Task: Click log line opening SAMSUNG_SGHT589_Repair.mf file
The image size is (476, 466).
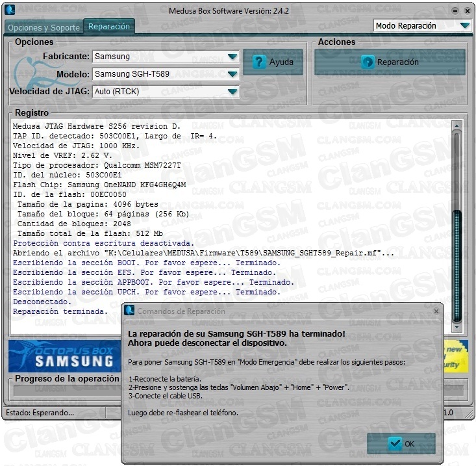Action: 203,253
